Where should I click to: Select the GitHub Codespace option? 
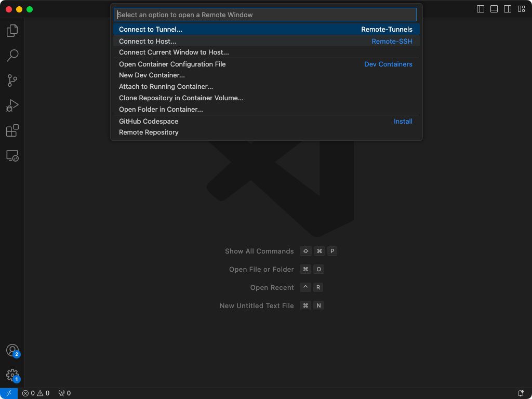pyautogui.click(x=267, y=121)
